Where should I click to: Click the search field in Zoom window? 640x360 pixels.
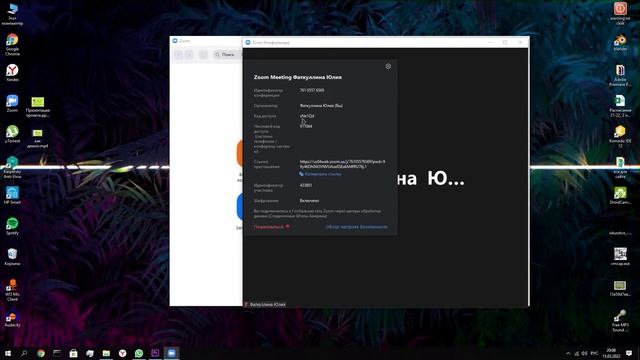pos(227,54)
